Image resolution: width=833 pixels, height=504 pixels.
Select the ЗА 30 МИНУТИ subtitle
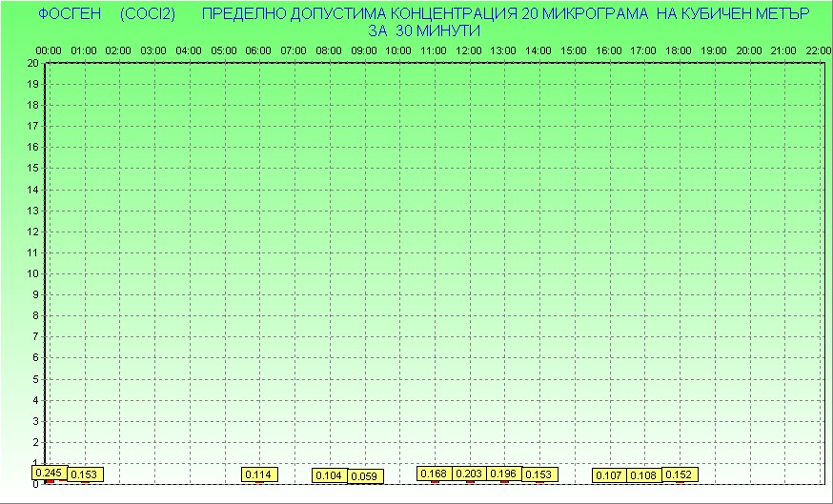pyautogui.click(x=424, y=31)
